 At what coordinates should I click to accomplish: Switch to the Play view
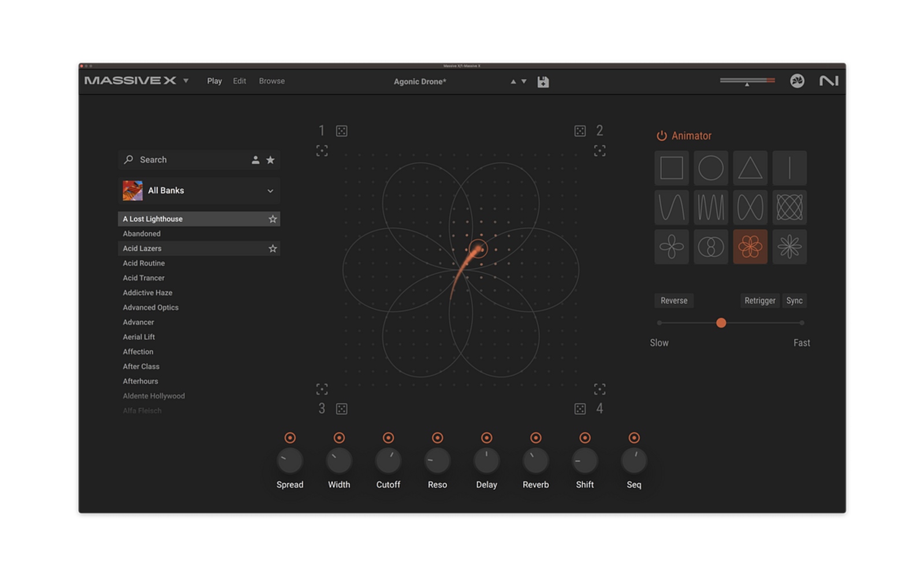coord(214,81)
